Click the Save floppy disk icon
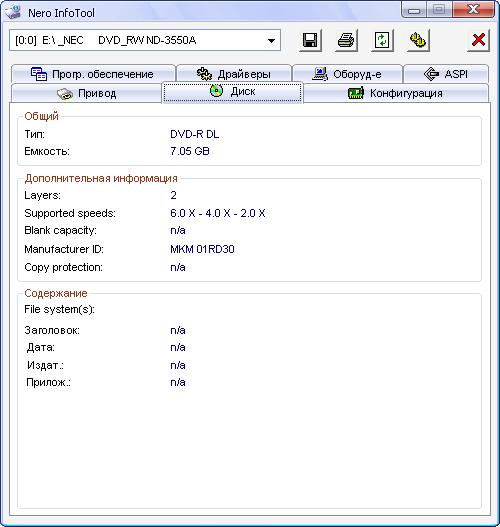The height and width of the screenshot is (527, 500). pyautogui.click(x=310, y=40)
